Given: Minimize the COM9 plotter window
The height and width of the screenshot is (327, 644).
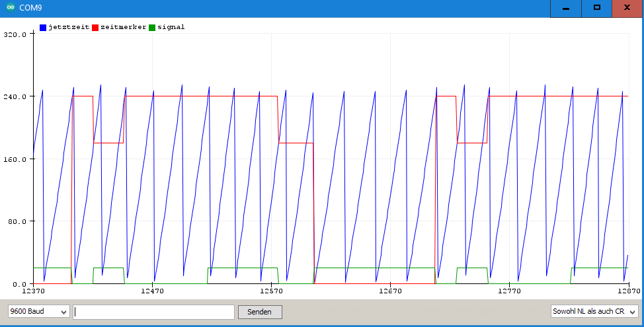Looking at the screenshot, I should tap(565, 8).
